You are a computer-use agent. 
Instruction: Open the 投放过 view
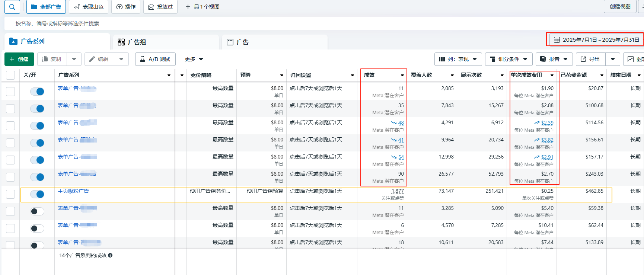pyautogui.click(x=160, y=7)
